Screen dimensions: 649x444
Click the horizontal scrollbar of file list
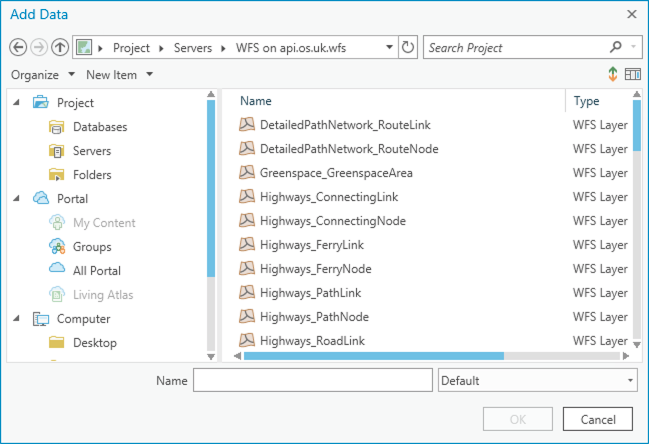click(x=374, y=356)
